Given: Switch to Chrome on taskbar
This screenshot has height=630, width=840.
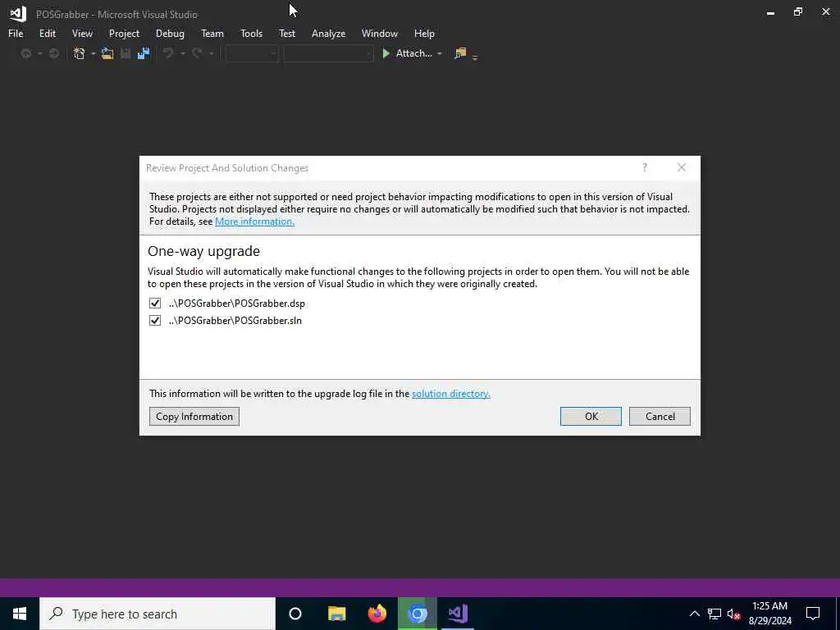Looking at the screenshot, I should [418, 614].
